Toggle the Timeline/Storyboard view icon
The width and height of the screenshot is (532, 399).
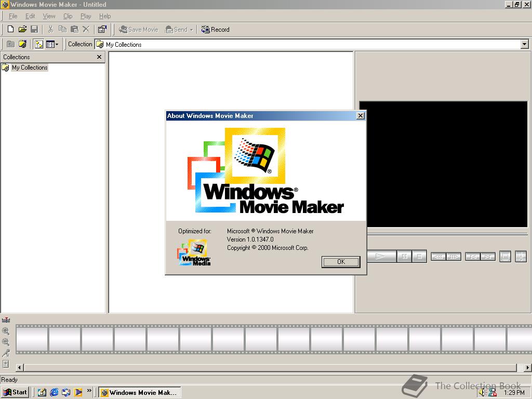(x=6, y=320)
